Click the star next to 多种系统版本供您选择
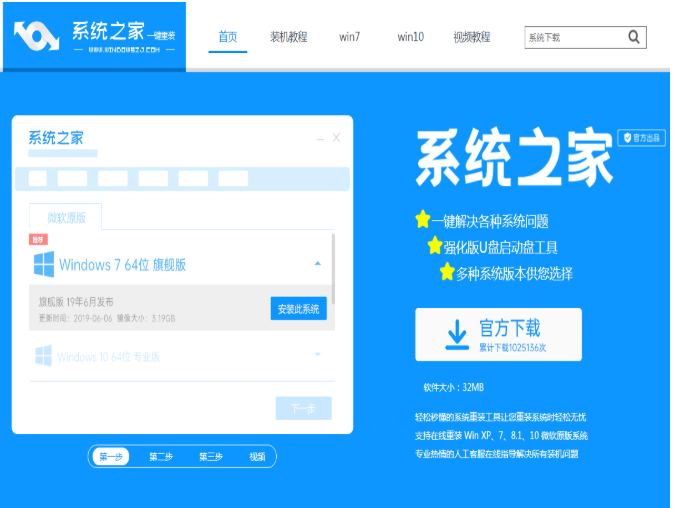Viewport: 676px width, 508px height. point(447,272)
